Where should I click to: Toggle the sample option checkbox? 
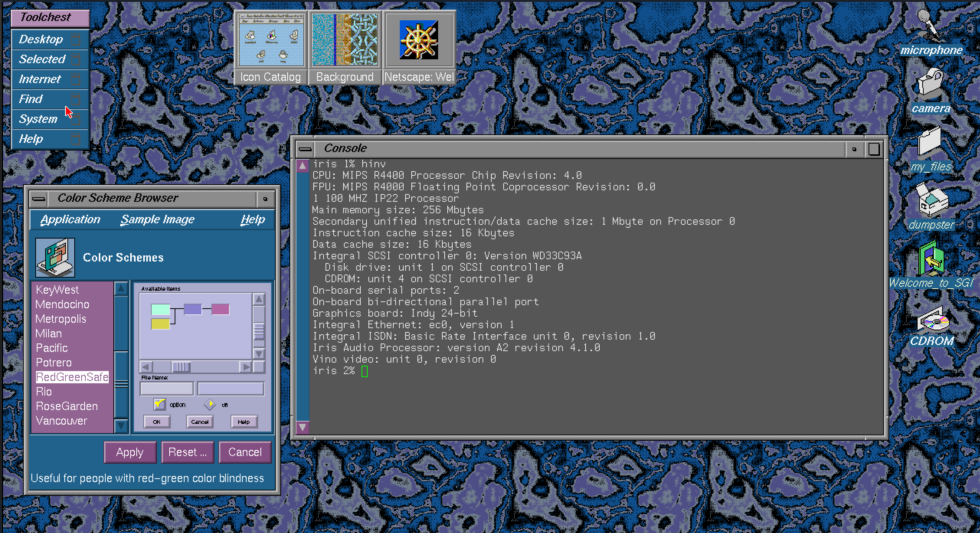click(159, 404)
